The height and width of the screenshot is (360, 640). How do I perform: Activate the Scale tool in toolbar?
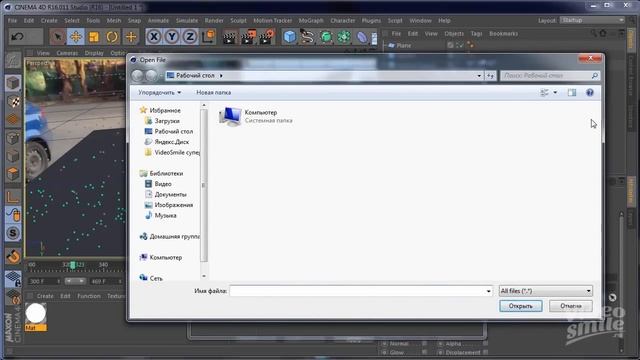pyautogui.click(x=94, y=37)
